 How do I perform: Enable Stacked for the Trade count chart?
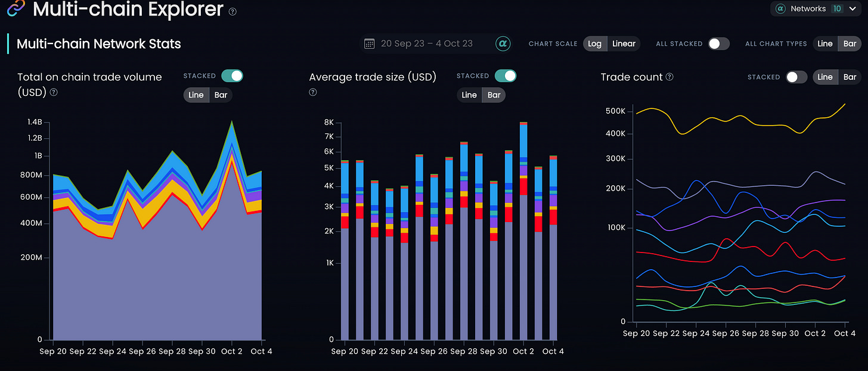coord(796,77)
